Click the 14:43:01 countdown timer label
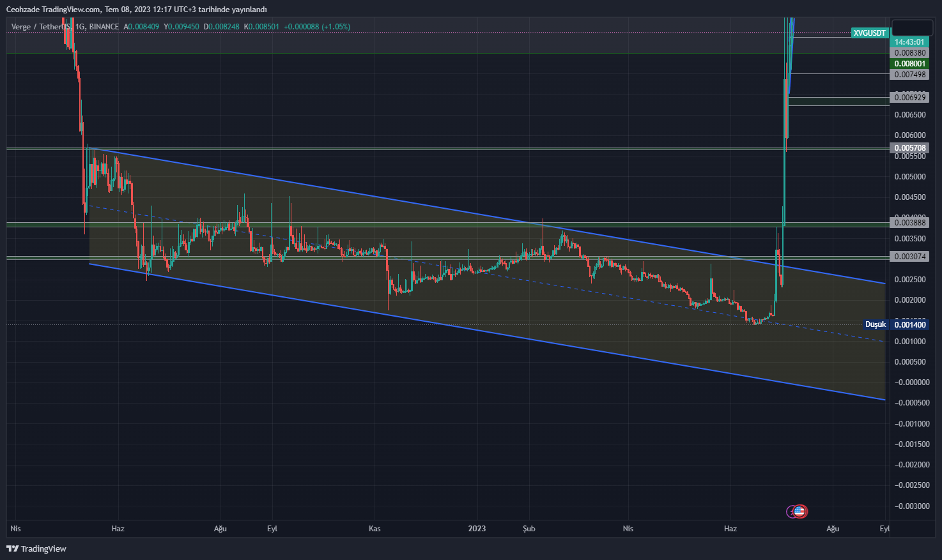Image resolution: width=942 pixels, height=560 pixels. tap(909, 42)
